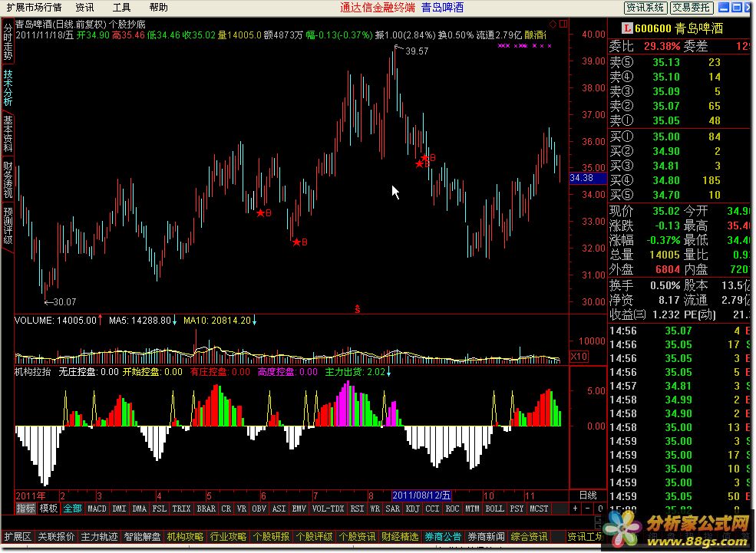Open the 财经精选 bottom tab

400,537
